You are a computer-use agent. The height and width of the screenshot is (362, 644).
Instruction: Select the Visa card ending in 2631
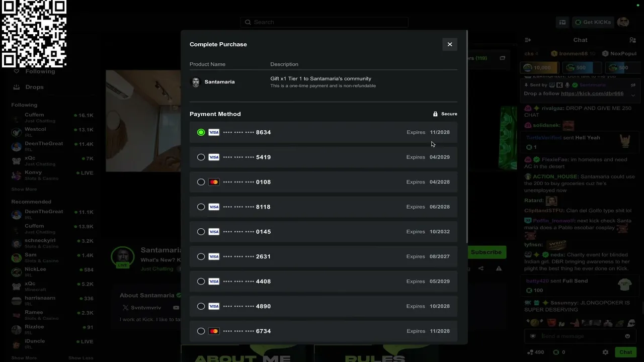[324, 256]
